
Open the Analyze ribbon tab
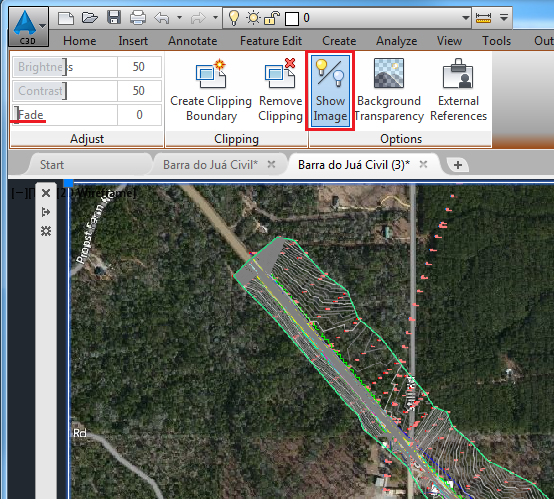coord(396,41)
